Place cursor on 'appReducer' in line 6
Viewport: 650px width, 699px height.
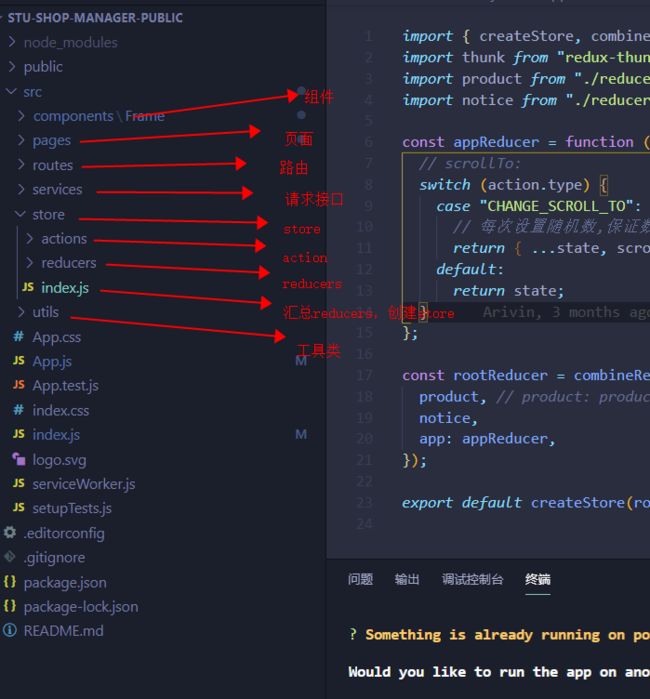496,142
